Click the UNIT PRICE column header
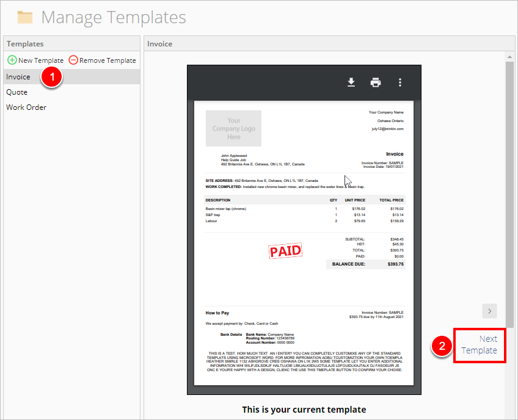 pyautogui.click(x=355, y=200)
